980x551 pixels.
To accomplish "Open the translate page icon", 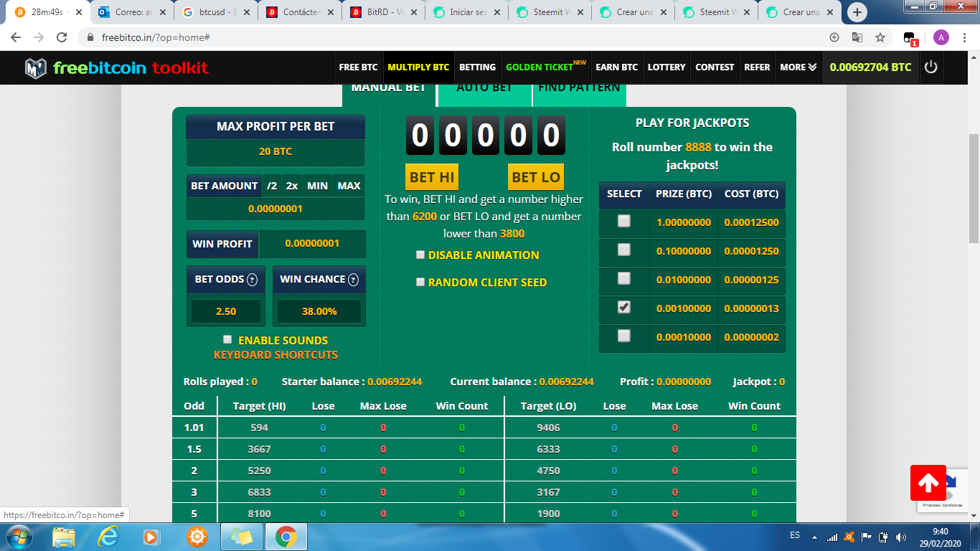I will [x=857, y=37].
